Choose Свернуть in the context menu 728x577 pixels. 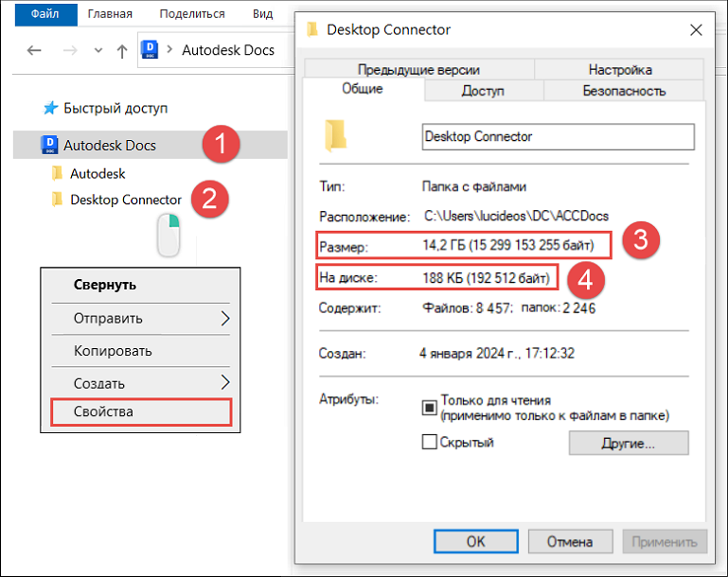tap(105, 285)
